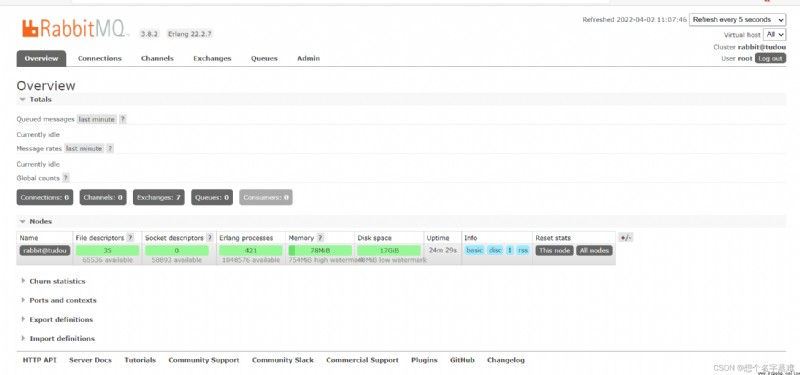The image size is (800, 375).
Task: Open the refresh interval dropdown
Action: [737, 19]
